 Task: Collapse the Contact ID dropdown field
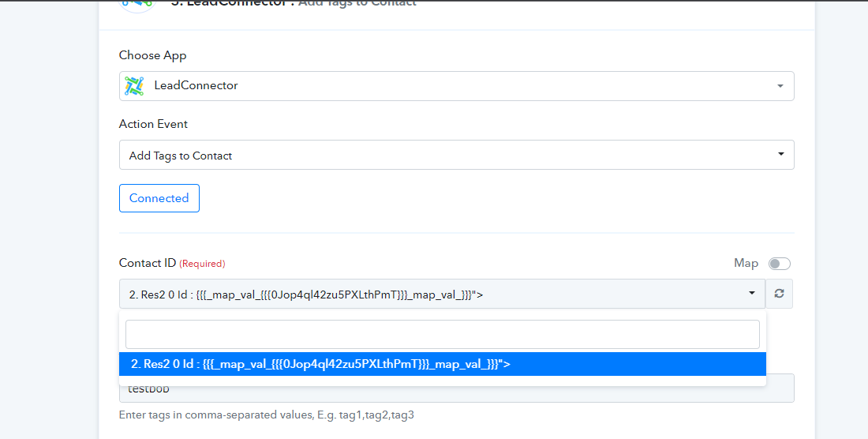442,294
